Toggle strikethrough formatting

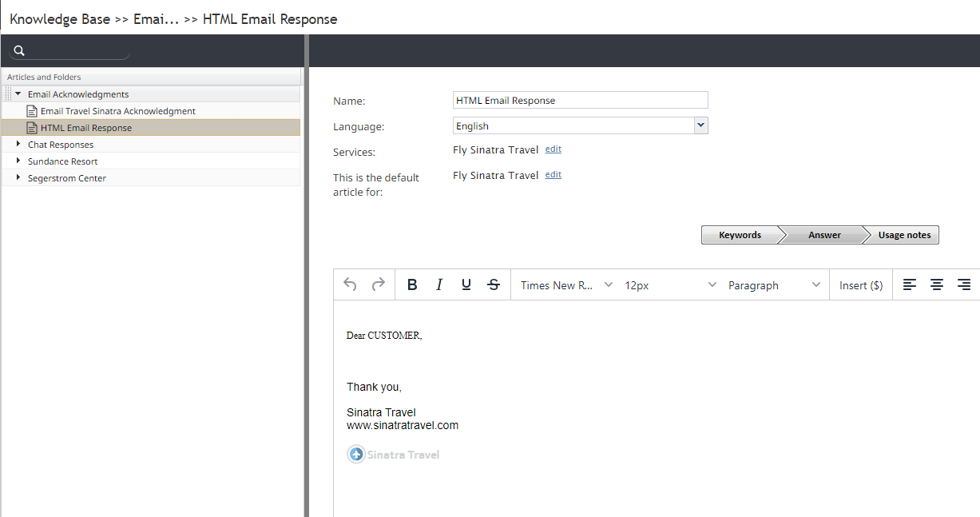point(494,285)
